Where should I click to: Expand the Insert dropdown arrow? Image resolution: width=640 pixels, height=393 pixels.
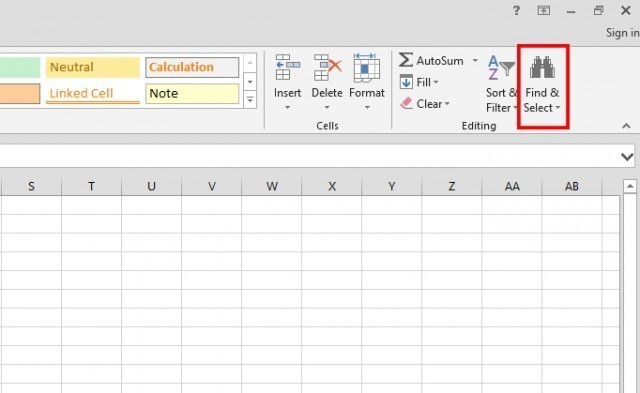[287, 107]
